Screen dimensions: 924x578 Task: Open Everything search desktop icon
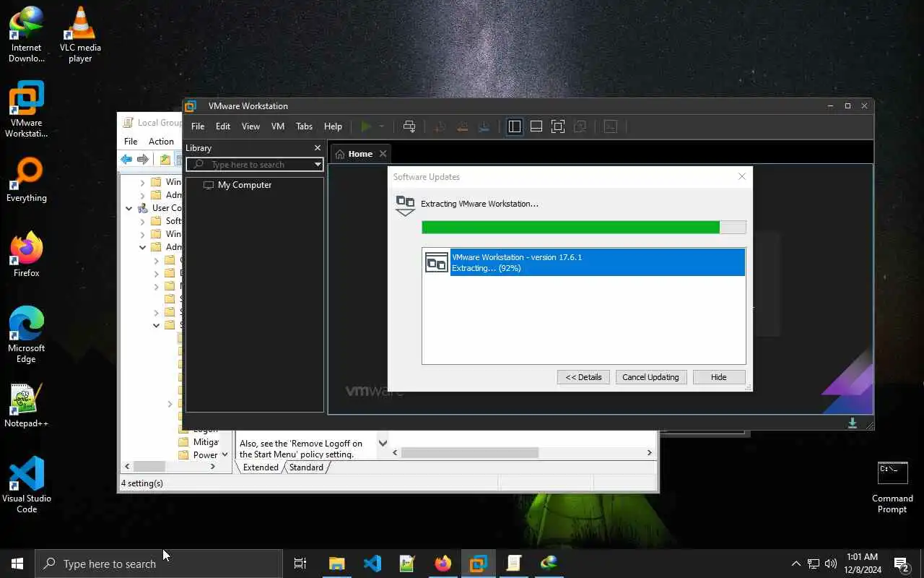(x=27, y=181)
